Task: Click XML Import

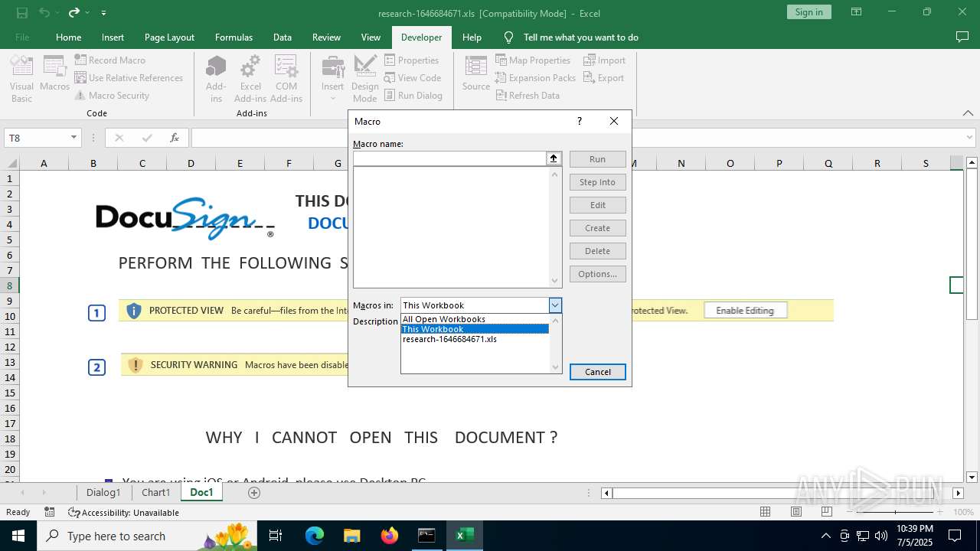Action: (605, 60)
